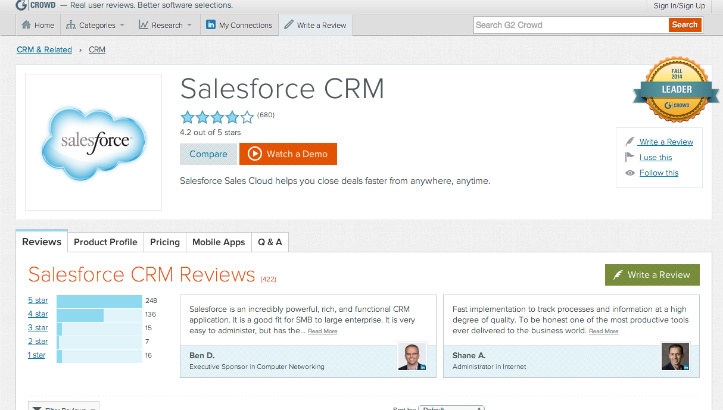Click play icon in Watch a Demo
Image resolution: width=723 pixels, height=410 pixels.
(x=255, y=154)
